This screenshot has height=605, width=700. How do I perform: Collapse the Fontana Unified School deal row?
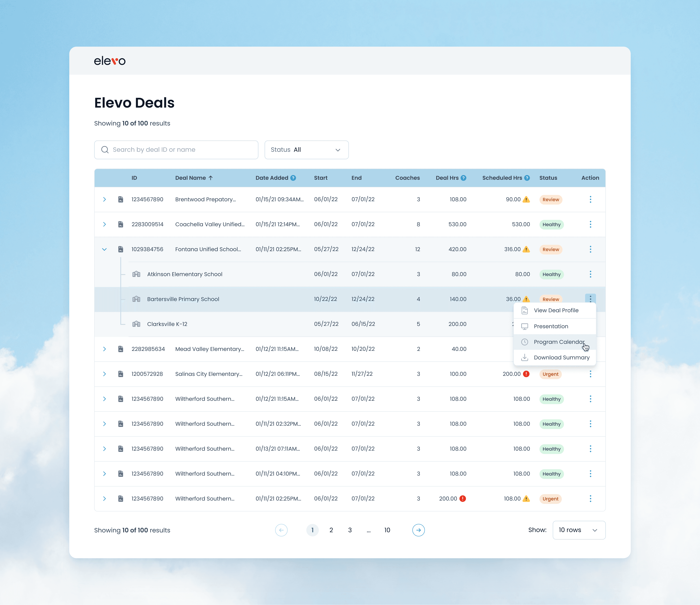pyautogui.click(x=104, y=250)
